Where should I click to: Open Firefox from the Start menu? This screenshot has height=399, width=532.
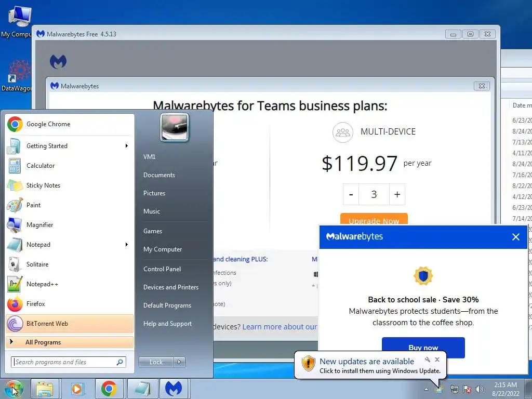(70, 303)
